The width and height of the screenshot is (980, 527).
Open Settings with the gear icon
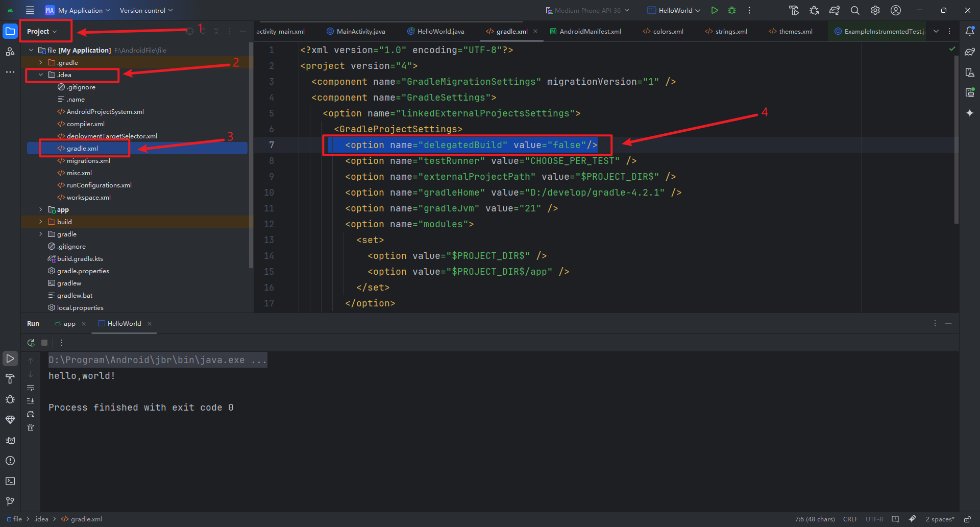click(875, 10)
